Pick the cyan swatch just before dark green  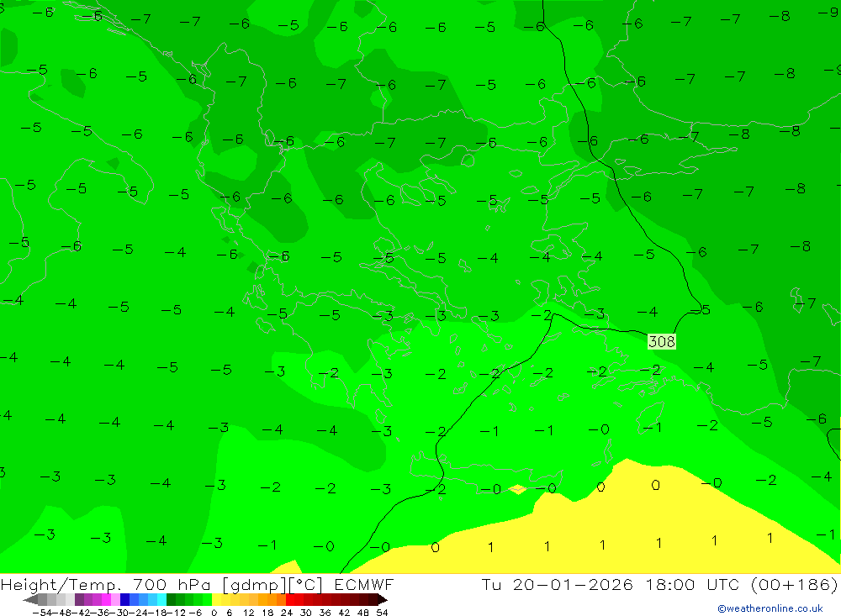tap(161, 600)
